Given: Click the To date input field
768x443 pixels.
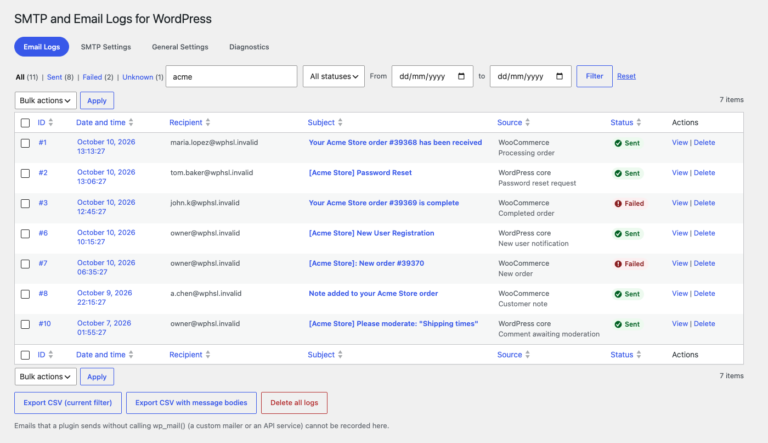Looking at the screenshot, I should pyautogui.click(x=530, y=76).
